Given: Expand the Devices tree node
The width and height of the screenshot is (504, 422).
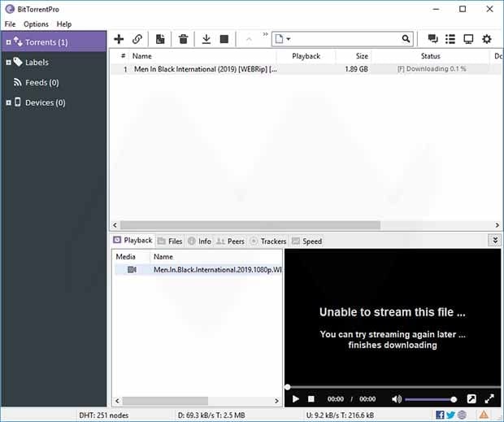Looking at the screenshot, I should tap(9, 102).
